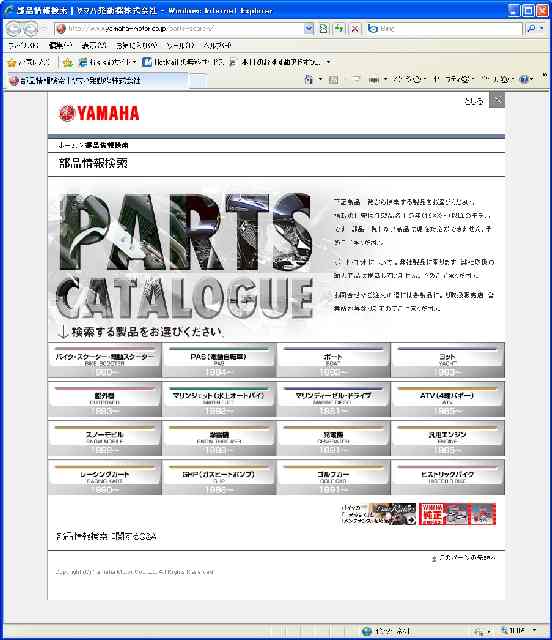This screenshot has width=552, height=640.
Task: Open the 表示 (View) menu
Action: click(93, 45)
